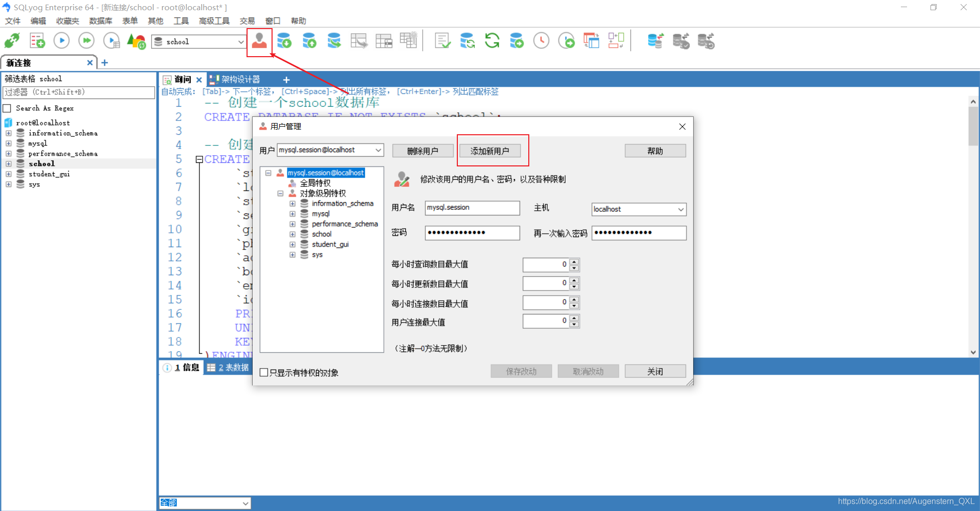Viewport: 980px width, 511px height.
Task: Add a new query tab with plus
Action: click(286, 80)
